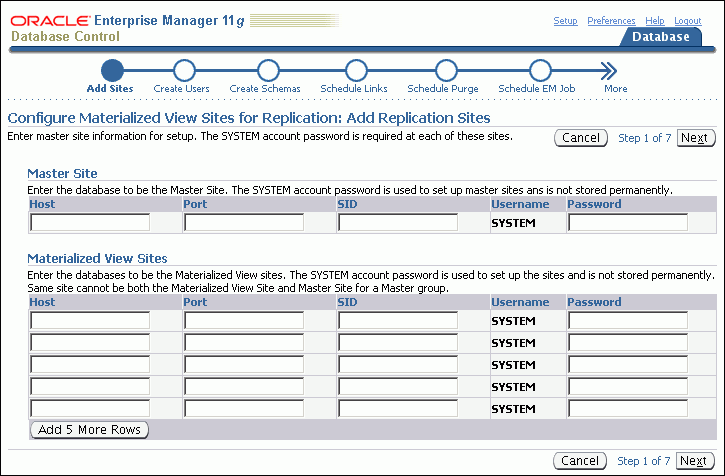Click the Schedule EM Job step label

click(536, 88)
